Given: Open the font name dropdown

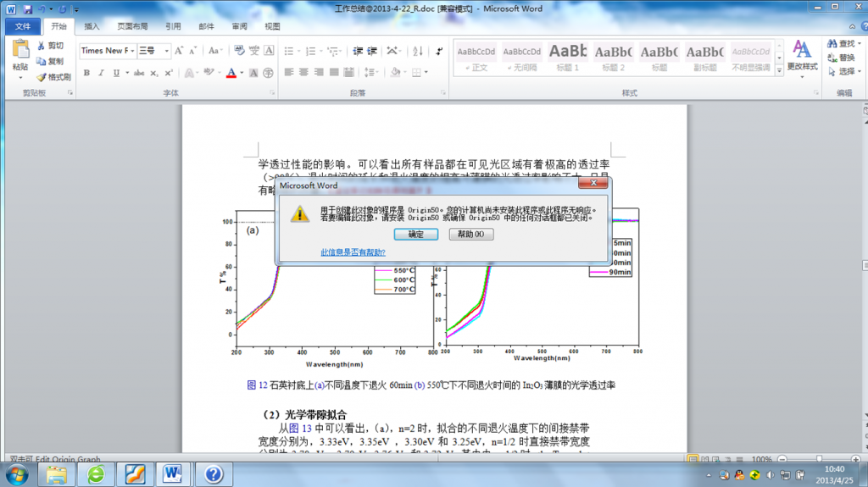Looking at the screenshot, I should click(x=132, y=50).
